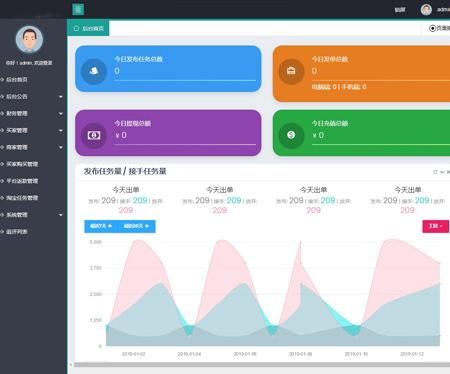Open the 买家管理 sidebar menu
450x374 pixels.
[x=17, y=130]
